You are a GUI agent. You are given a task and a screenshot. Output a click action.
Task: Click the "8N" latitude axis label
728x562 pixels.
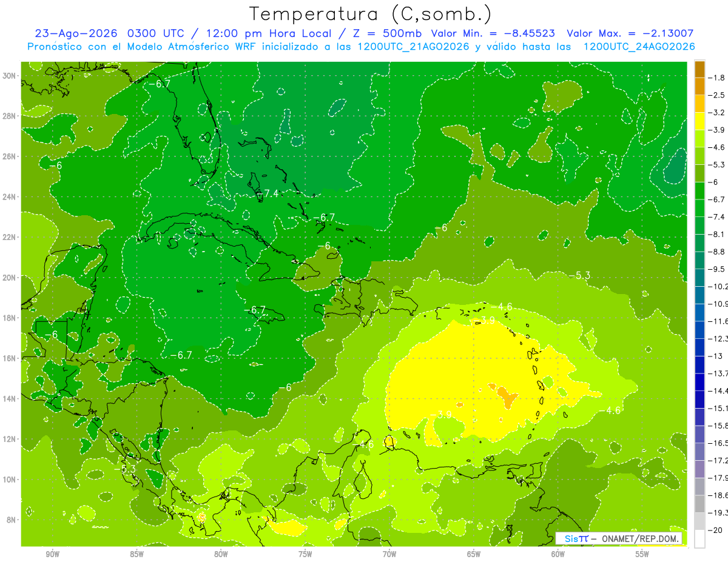[12, 520]
